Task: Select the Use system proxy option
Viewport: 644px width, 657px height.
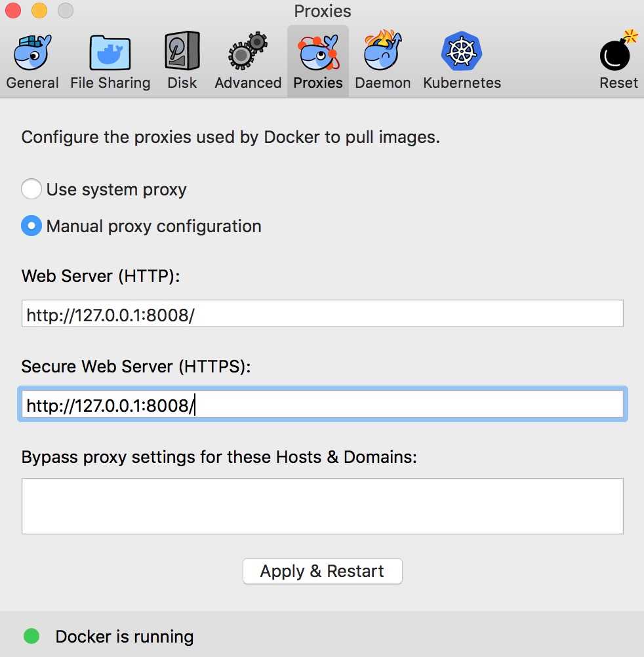Action: click(x=31, y=189)
